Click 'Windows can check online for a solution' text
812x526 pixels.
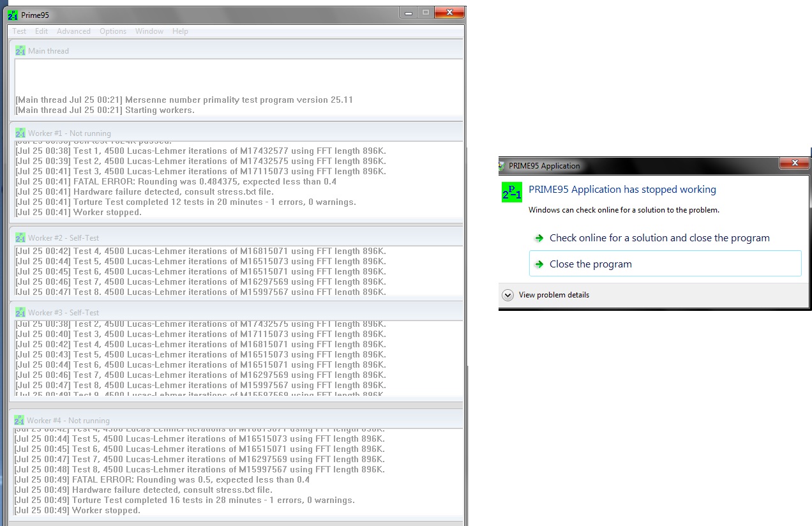pyautogui.click(x=624, y=210)
